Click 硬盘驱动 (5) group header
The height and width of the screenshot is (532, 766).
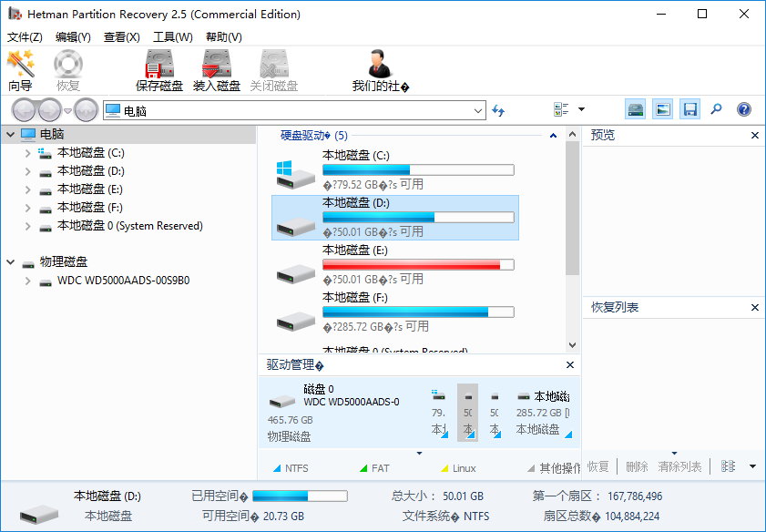tap(314, 136)
